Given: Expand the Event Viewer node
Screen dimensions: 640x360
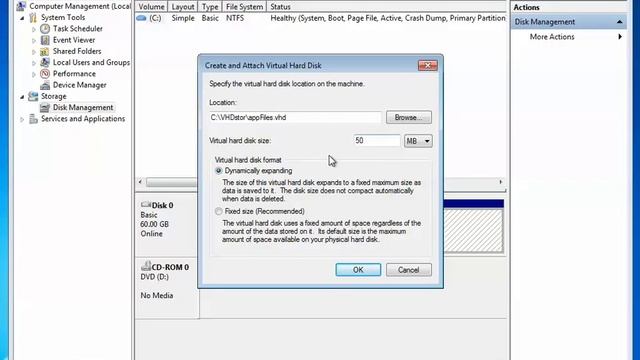Looking at the screenshot, I should pos(34,40).
